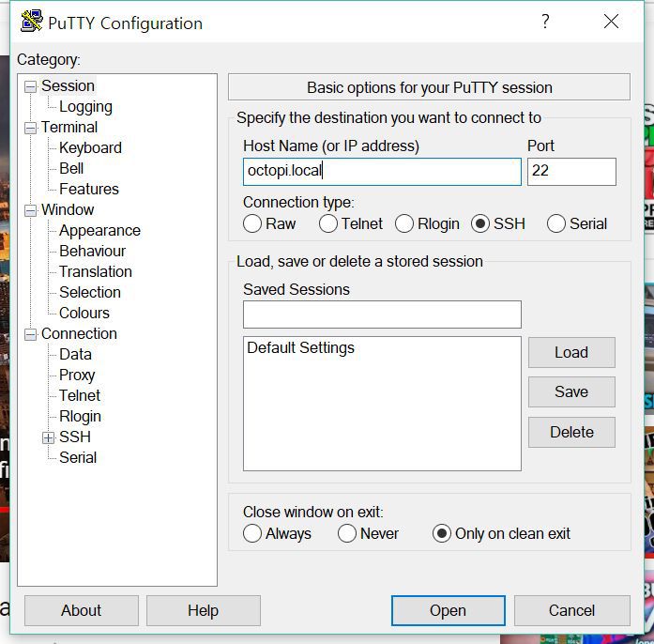Open the Behaviour settings category
654x644 pixels.
pyautogui.click(x=92, y=251)
